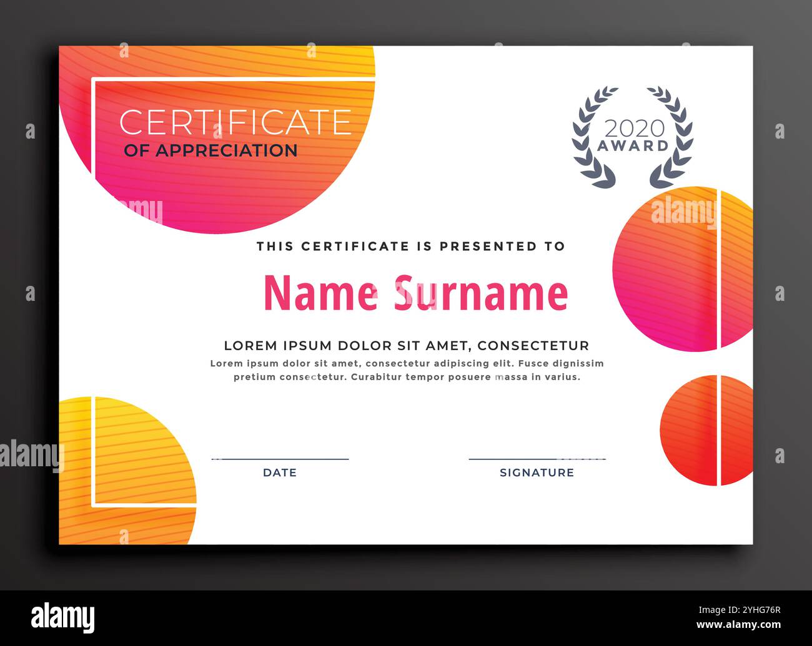Click the line above DATE

(280, 459)
